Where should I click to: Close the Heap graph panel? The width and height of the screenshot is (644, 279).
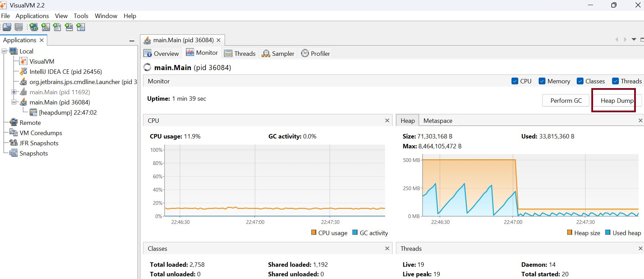[x=641, y=120]
